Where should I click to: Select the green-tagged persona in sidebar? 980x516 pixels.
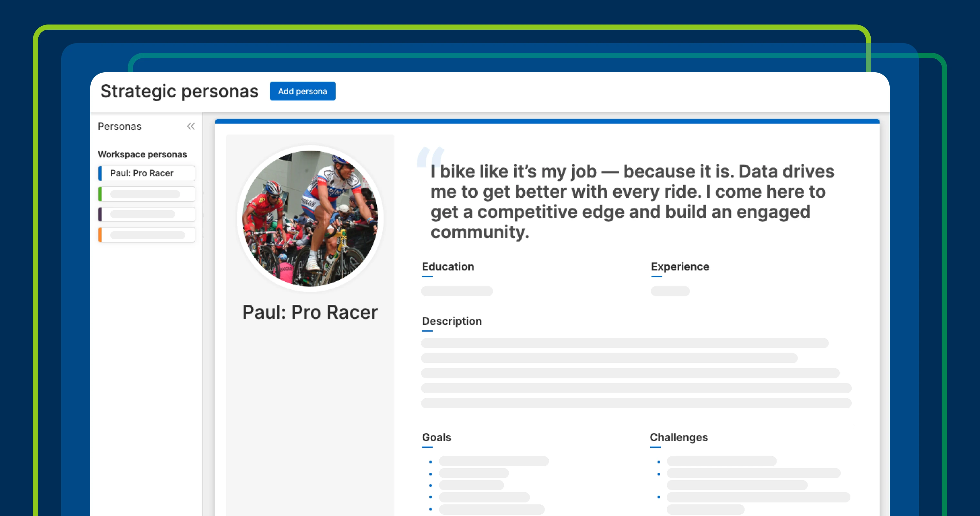[x=146, y=194]
